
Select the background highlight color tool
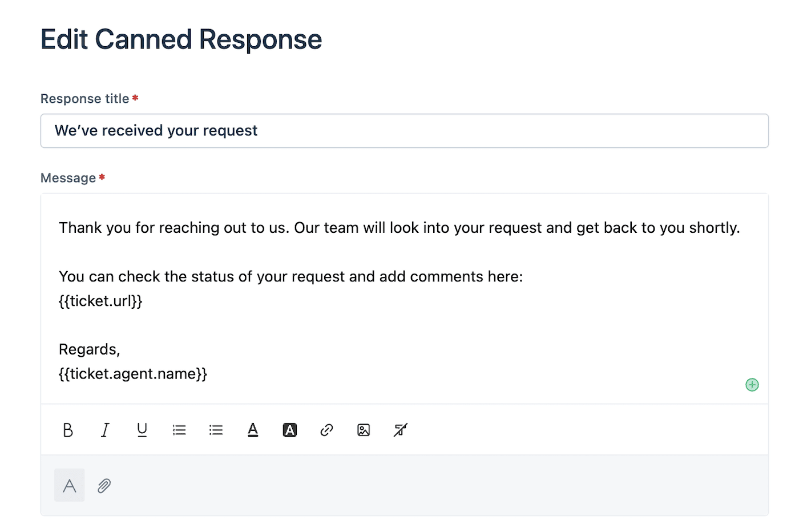pyautogui.click(x=289, y=430)
